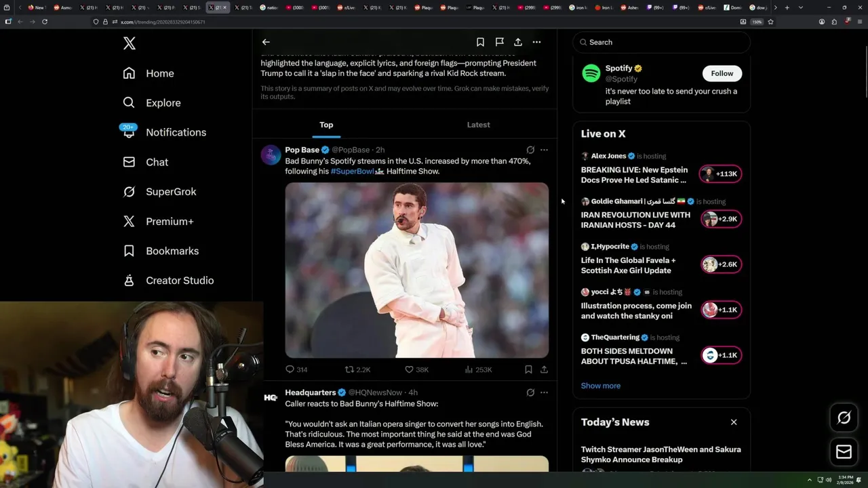
Task: Click Grok icon on Headquarters post
Action: 530,392
